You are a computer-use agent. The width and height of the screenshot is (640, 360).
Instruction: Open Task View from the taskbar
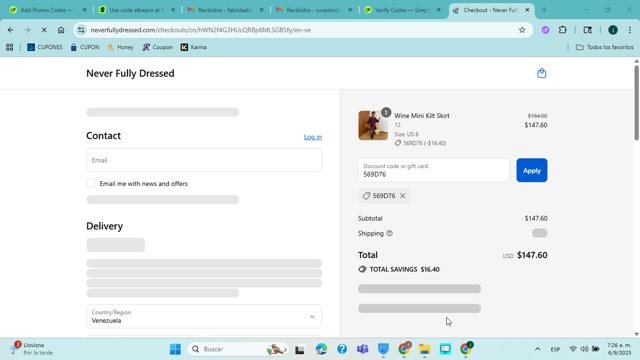300,349
